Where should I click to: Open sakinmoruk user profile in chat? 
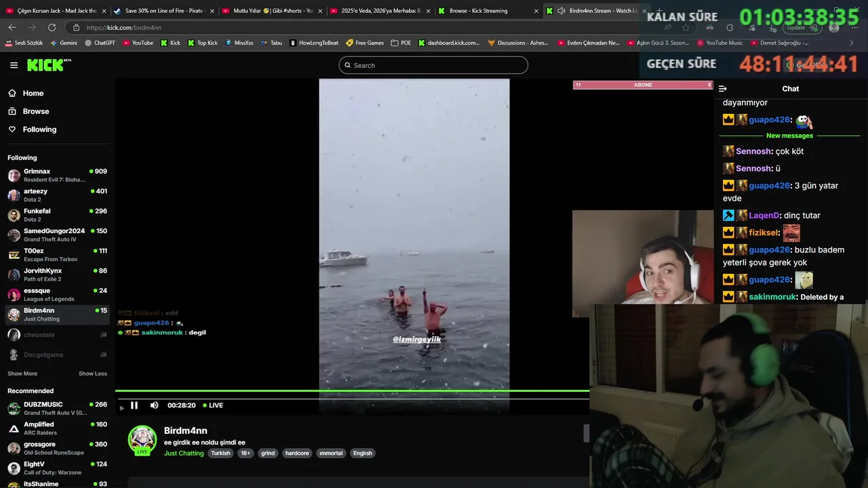772,297
